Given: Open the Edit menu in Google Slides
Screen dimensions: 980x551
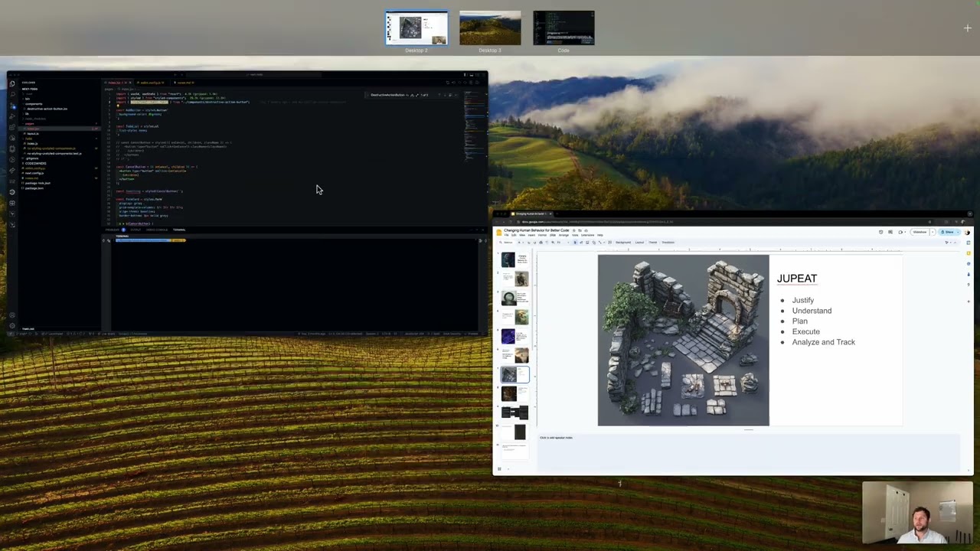Looking at the screenshot, I should click(514, 235).
